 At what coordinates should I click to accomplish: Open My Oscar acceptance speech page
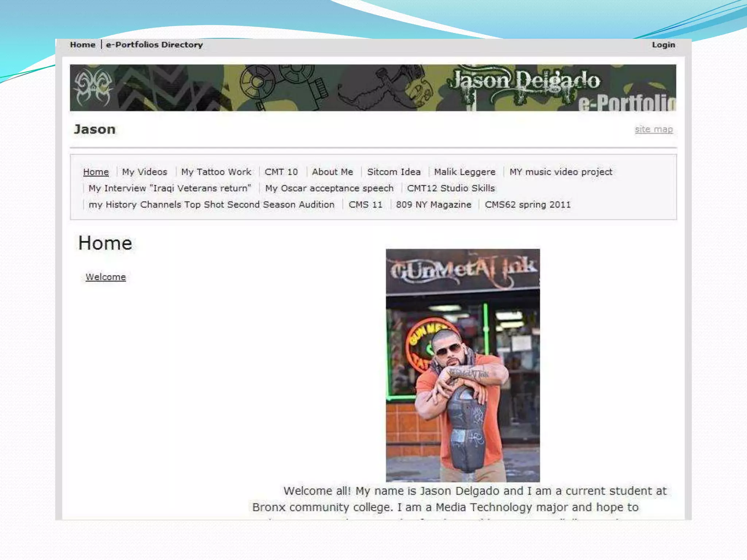coord(329,188)
